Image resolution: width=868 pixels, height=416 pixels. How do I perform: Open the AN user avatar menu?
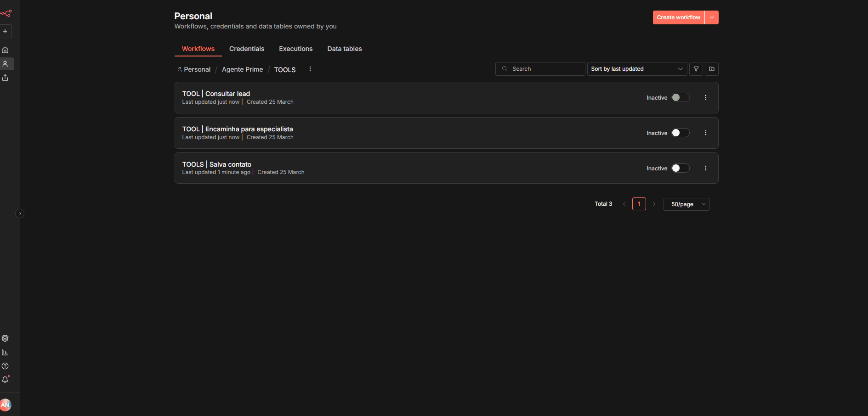click(5, 405)
